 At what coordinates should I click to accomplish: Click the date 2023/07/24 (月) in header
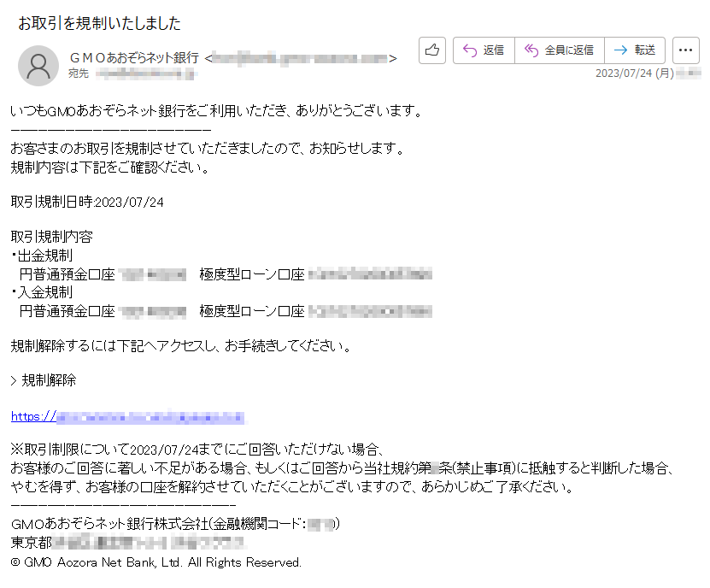point(634,73)
